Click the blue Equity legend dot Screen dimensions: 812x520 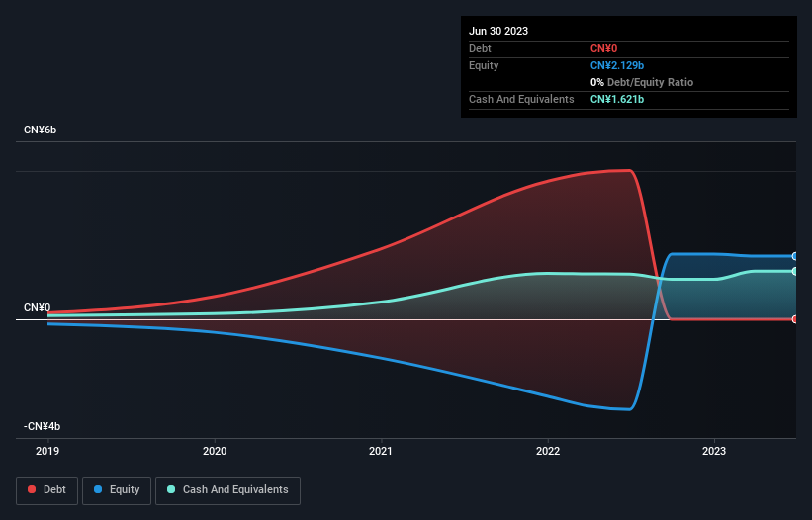pyautogui.click(x=98, y=489)
